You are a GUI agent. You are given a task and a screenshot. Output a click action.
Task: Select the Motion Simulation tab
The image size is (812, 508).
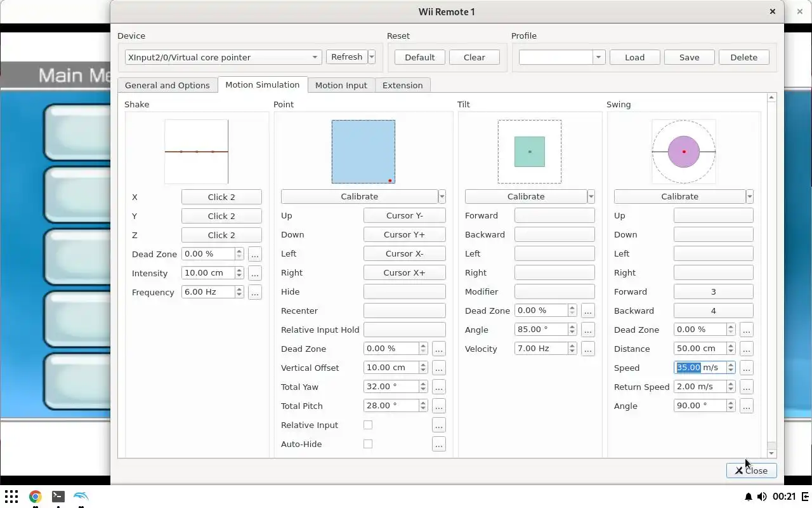coord(263,84)
